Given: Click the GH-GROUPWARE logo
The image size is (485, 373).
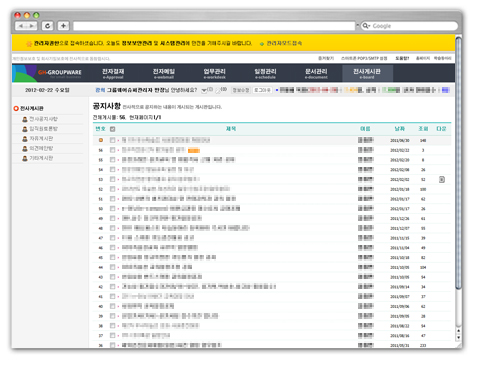Looking at the screenshot, I should (59, 72).
